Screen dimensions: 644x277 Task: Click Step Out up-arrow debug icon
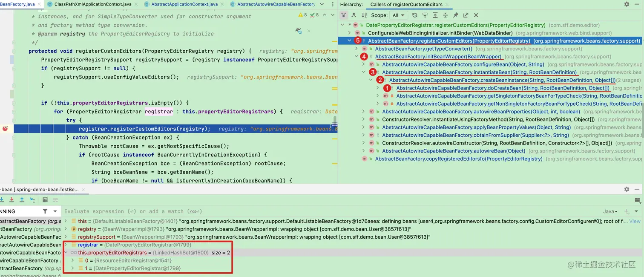point(22,199)
